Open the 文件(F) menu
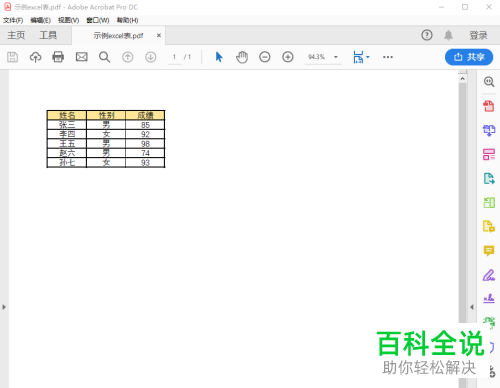Image resolution: width=500 pixels, height=388 pixels. [13, 20]
